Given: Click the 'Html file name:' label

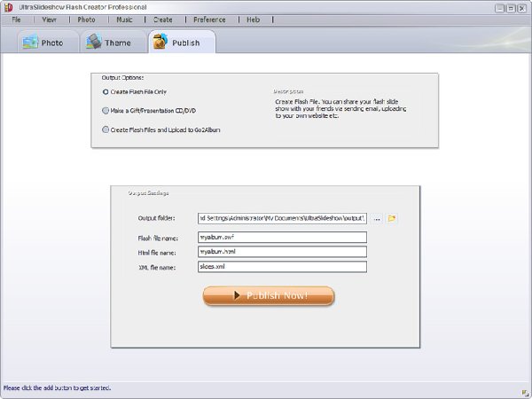Looking at the screenshot, I should tap(157, 253).
